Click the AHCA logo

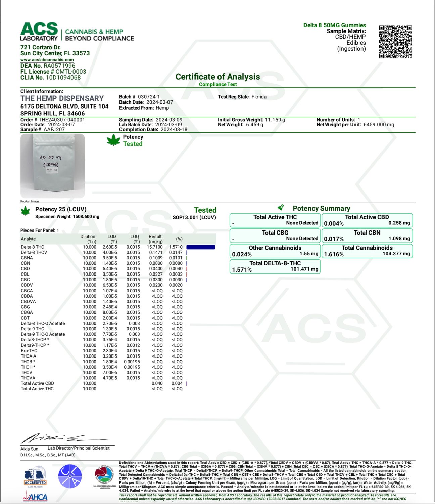35,497
